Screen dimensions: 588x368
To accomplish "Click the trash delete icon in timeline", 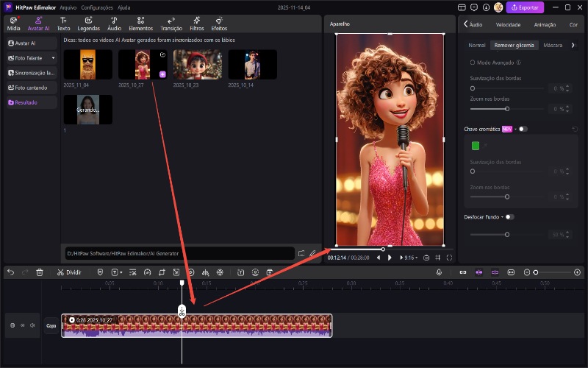I will click(x=40, y=272).
